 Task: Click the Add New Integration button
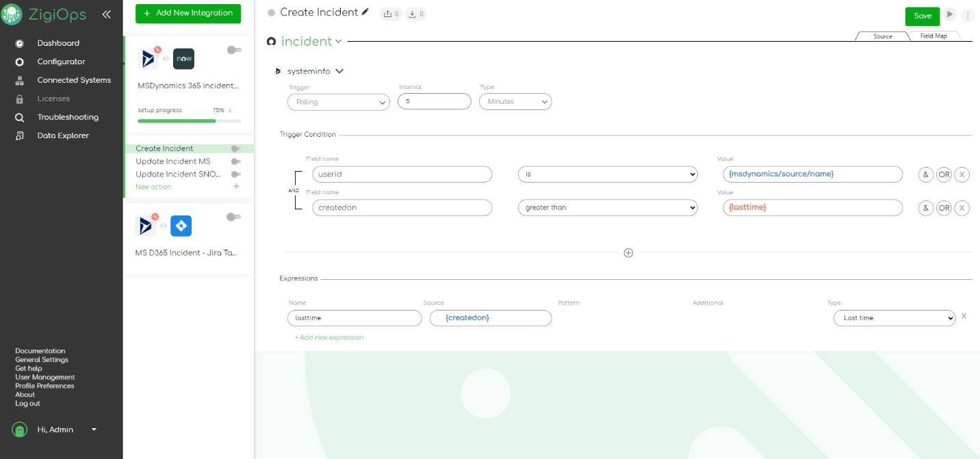point(188,13)
